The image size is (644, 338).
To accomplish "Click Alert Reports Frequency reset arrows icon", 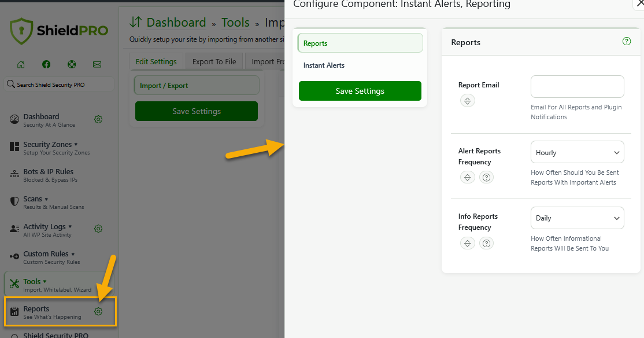I will 468,178.
